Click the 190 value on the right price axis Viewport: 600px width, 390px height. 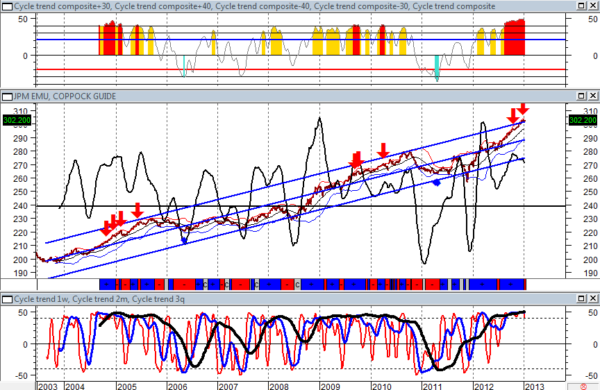point(590,273)
